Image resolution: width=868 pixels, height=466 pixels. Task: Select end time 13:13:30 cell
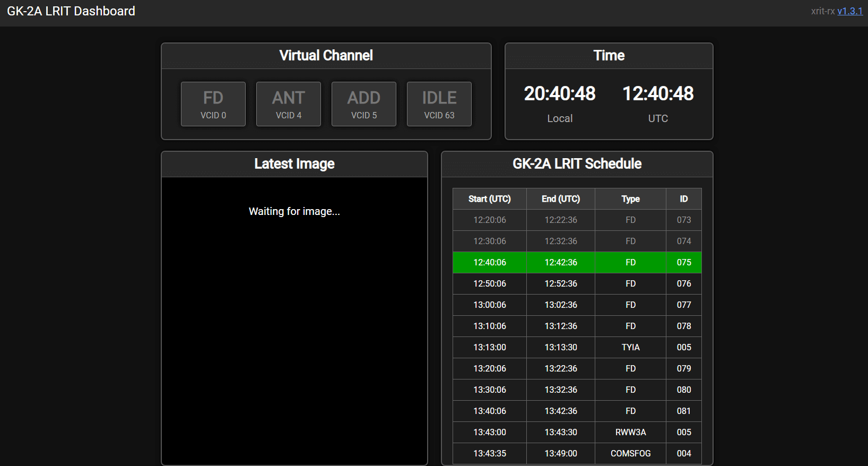pos(561,347)
